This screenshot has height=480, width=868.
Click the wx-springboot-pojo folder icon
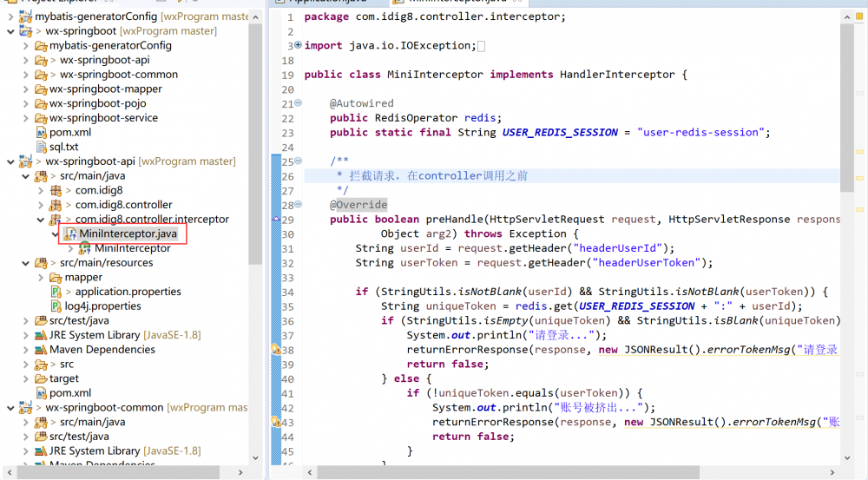click(x=41, y=103)
